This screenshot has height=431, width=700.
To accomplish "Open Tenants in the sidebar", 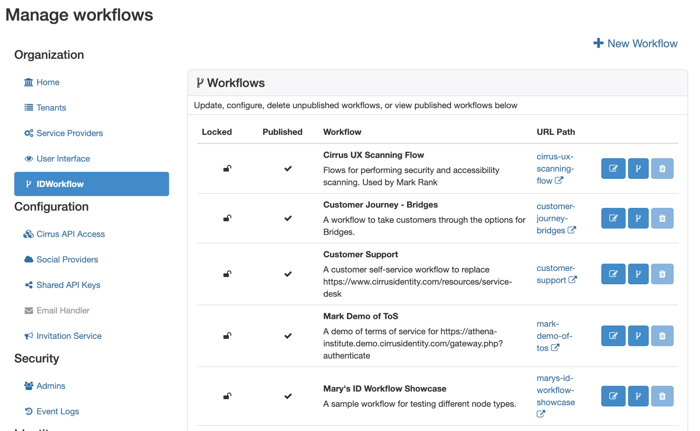I will click(x=50, y=108).
